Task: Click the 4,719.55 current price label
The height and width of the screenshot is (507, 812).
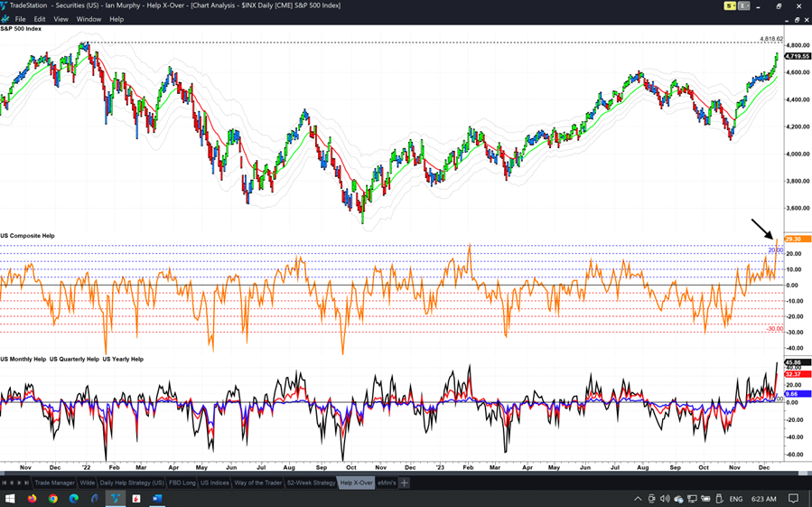Action: 797,56
